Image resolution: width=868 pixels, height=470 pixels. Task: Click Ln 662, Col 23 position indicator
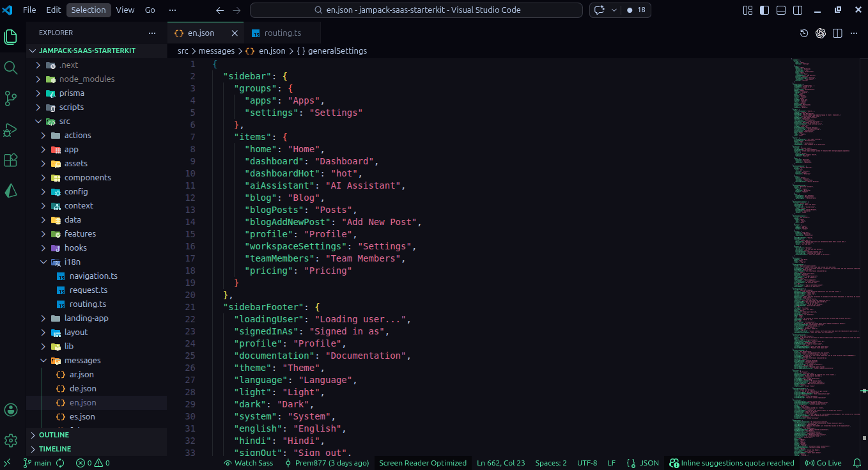click(500, 463)
